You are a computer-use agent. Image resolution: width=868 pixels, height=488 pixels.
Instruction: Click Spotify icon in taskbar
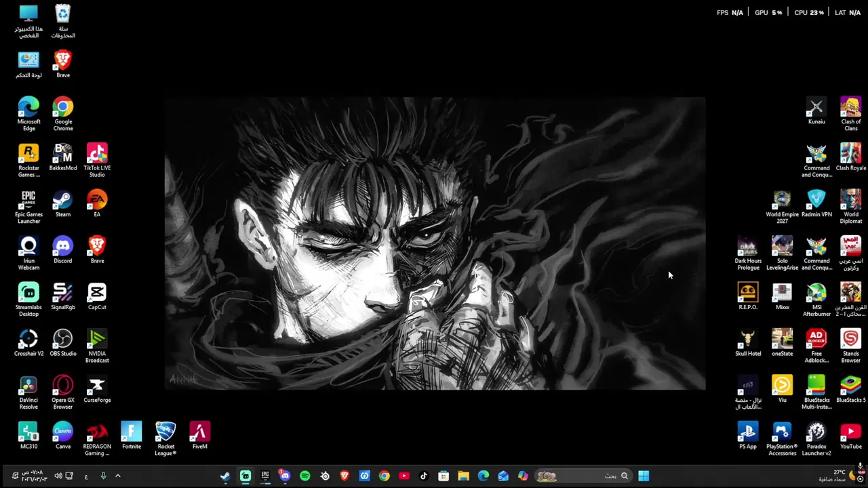(304, 476)
